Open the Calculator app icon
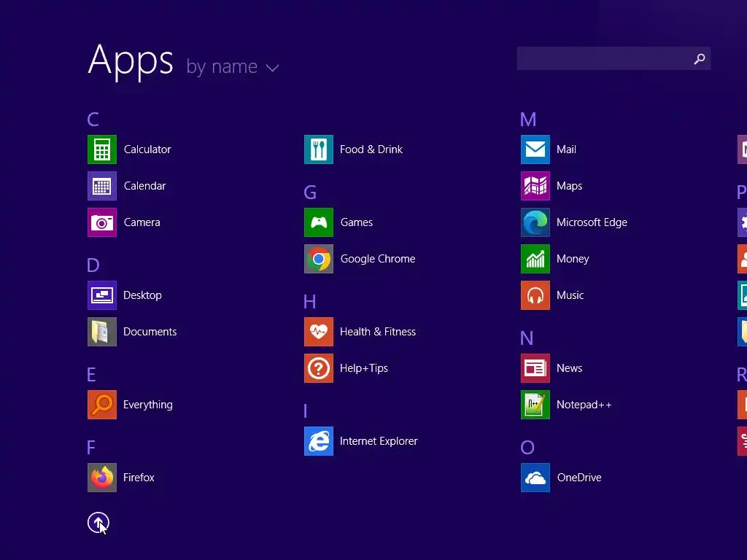Viewport: 747px width, 560px height. click(102, 149)
